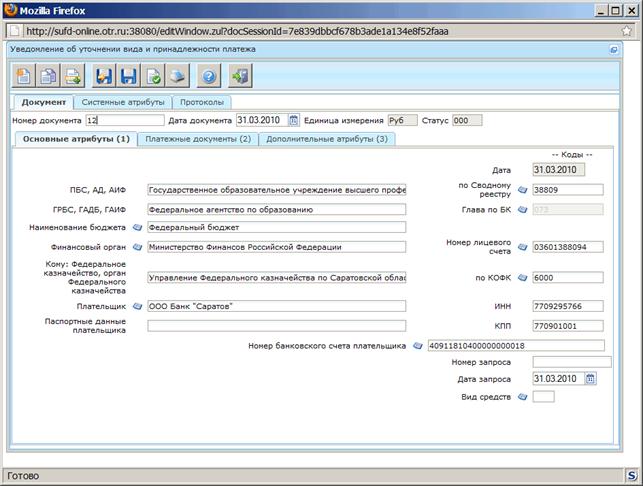Click the exit door icon in toolbar
Image resolution: width=643 pixels, height=486 pixels.
[x=240, y=76]
